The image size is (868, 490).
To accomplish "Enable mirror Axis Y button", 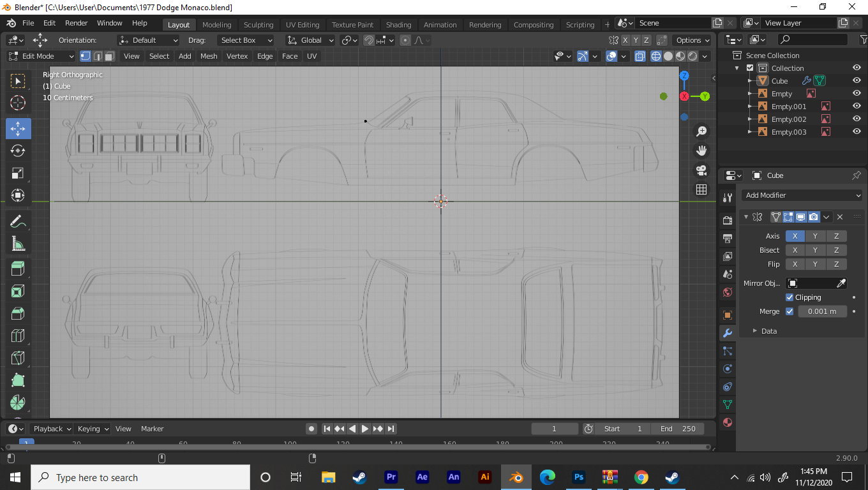I will [815, 236].
